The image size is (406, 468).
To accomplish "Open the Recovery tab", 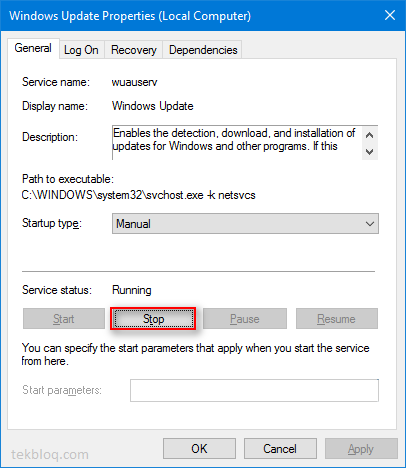I will 134,50.
